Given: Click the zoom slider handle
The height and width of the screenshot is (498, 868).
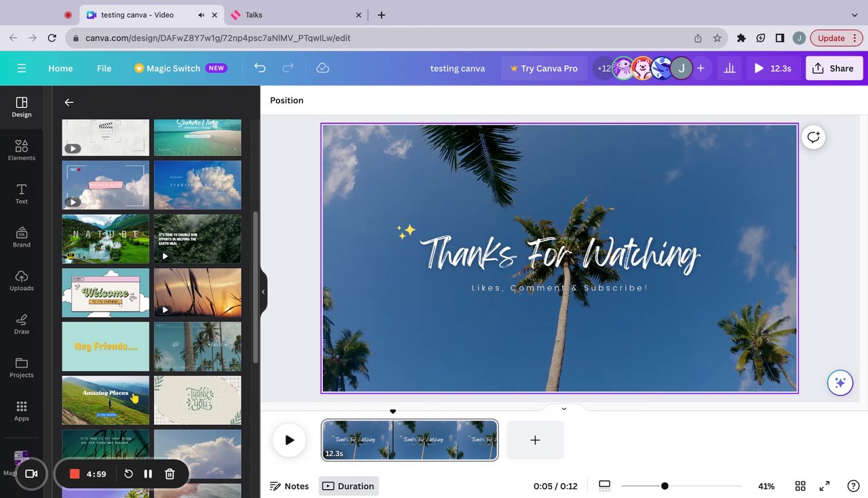Looking at the screenshot, I should tap(665, 486).
